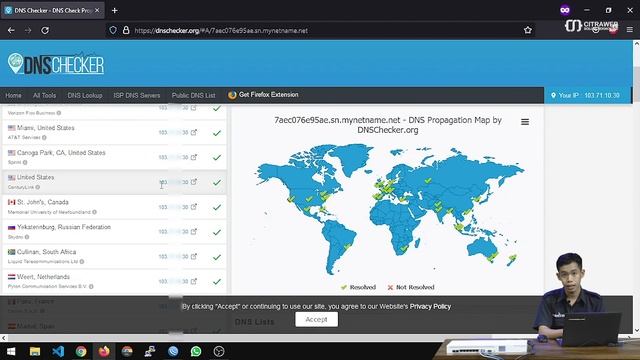Open the DNS propagation map hamburger menu
The image size is (640, 360).
pos(525,122)
